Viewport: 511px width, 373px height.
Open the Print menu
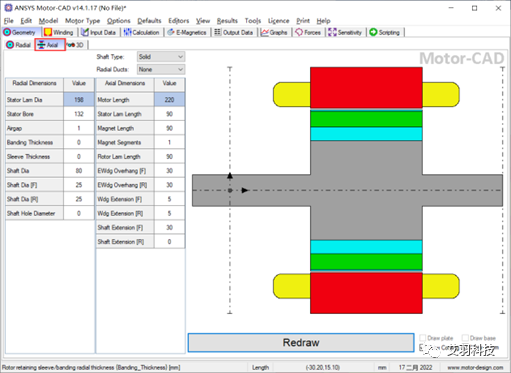pos(303,21)
